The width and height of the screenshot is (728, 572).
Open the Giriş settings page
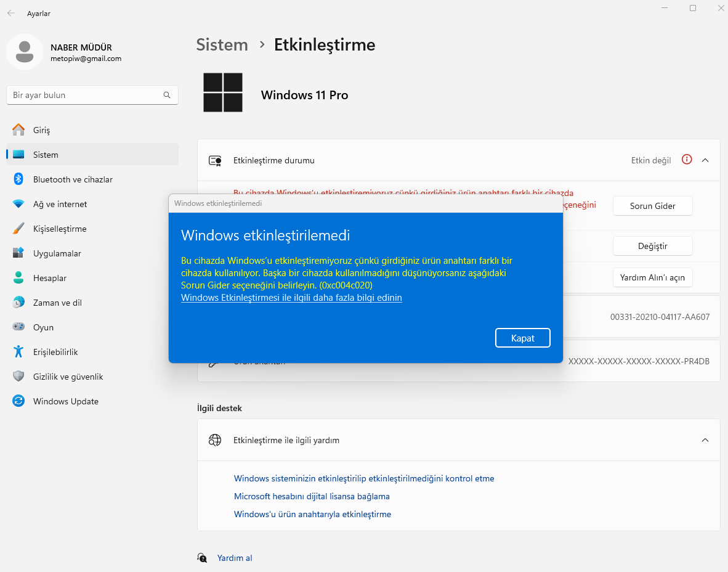92,129
